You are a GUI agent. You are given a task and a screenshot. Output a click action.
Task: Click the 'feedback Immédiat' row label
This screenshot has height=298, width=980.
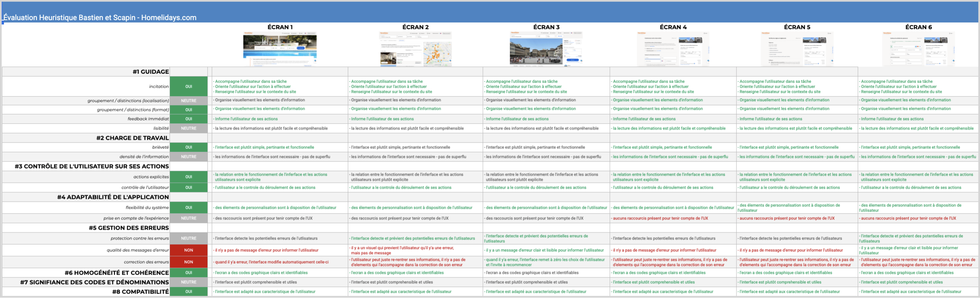pyautogui.click(x=148, y=119)
